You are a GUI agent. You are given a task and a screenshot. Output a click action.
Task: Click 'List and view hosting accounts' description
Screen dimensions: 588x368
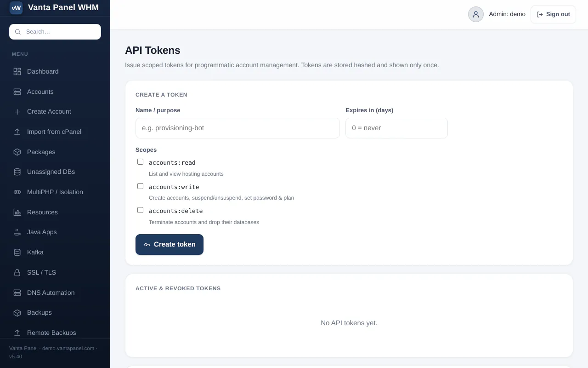[x=186, y=174]
